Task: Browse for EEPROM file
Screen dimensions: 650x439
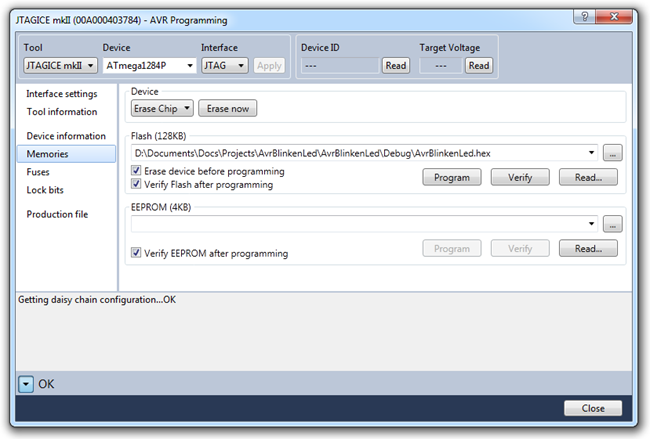Action: (x=613, y=224)
